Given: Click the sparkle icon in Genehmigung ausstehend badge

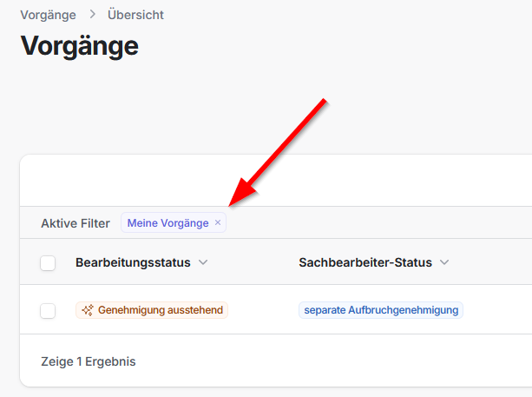Looking at the screenshot, I should pyautogui.click(x=87, y=310).
